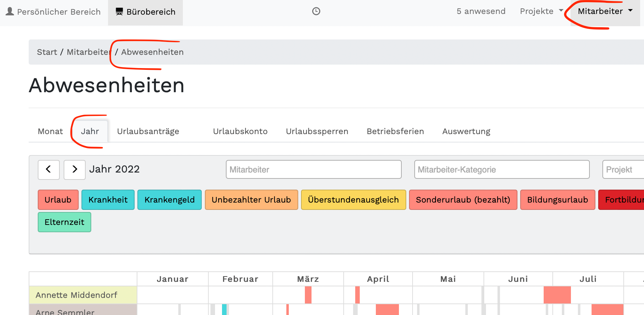This screenshot has width=644, height=315.
Task: Toggle the Krankheit absence type filter
Action: pos(108,200)
